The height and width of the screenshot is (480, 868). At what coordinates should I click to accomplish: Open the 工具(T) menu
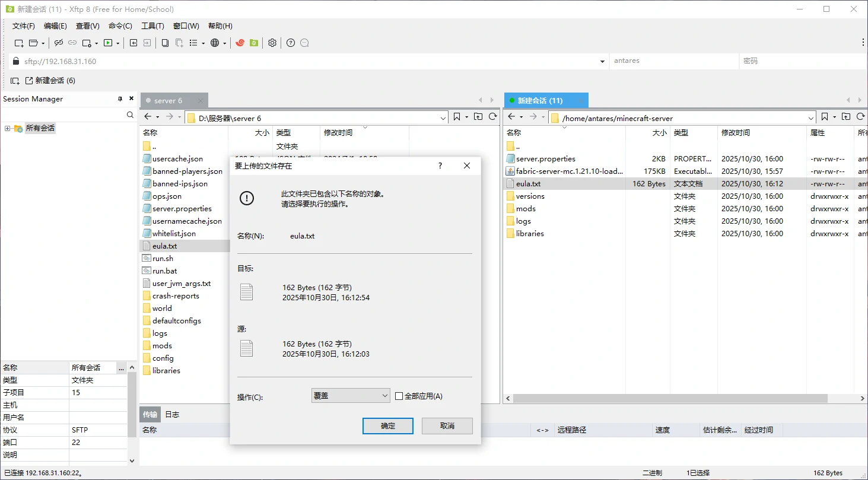[152, 26]
